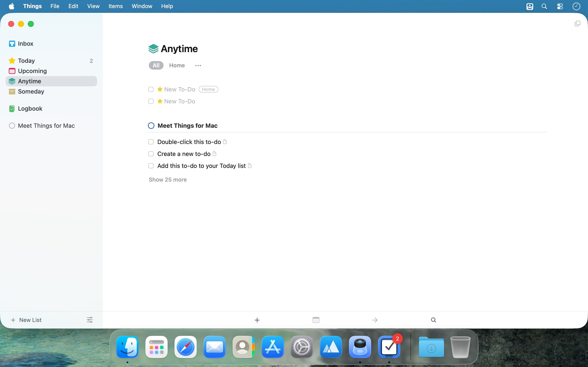Open the Today list with star icon
This screenshot has width=588, height=367.
[51, 61]
